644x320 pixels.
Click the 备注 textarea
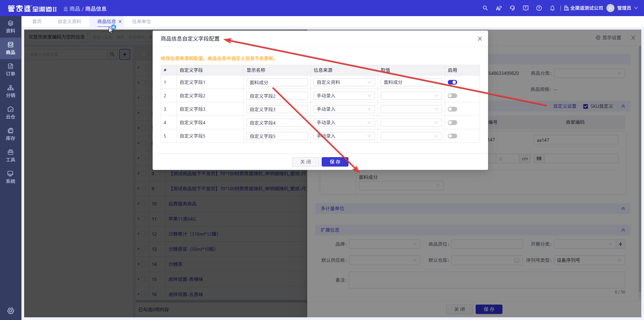[487, 280]
